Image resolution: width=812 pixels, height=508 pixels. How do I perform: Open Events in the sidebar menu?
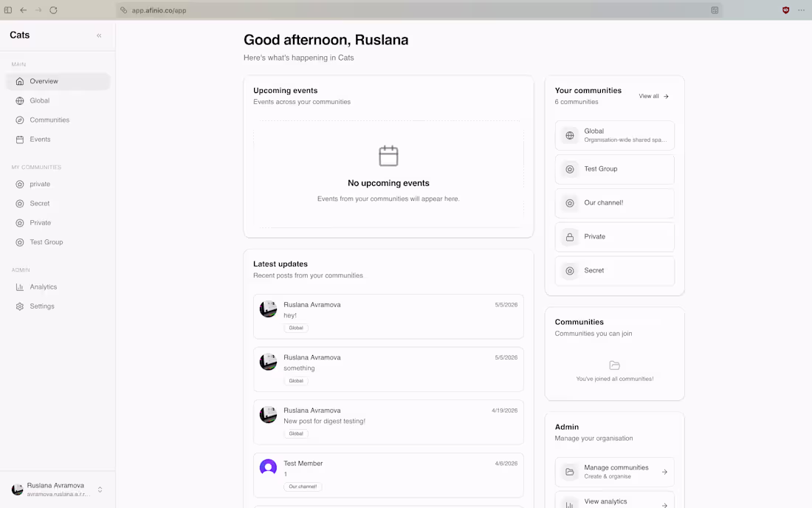click(58, 140)
